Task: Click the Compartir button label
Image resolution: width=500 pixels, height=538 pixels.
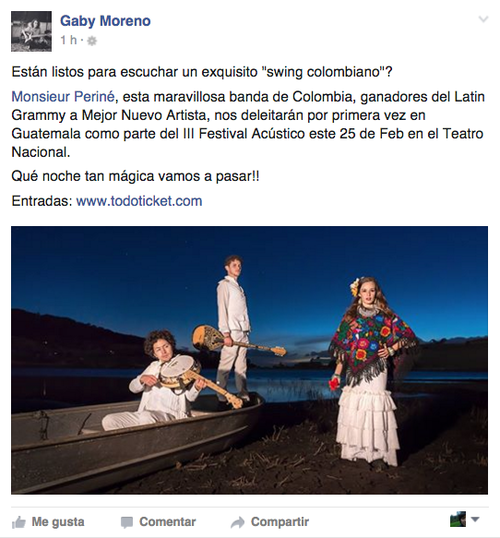Action: [x=280, y=522]
